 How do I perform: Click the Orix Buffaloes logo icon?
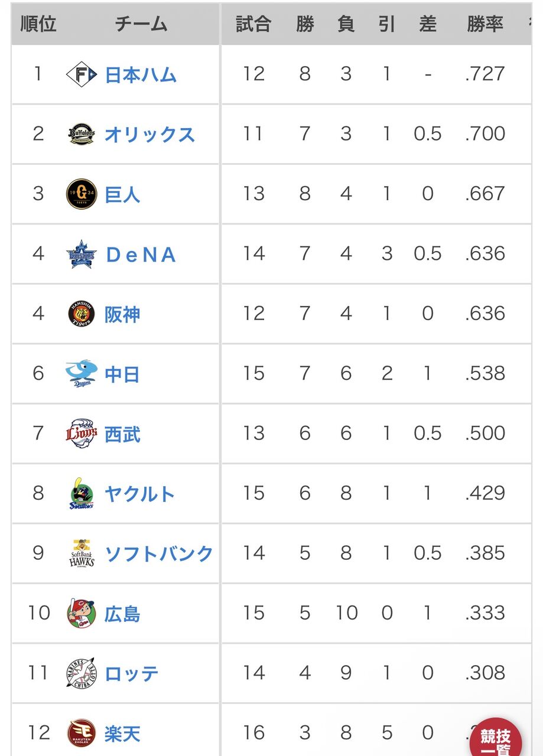[x=81, y=134]
